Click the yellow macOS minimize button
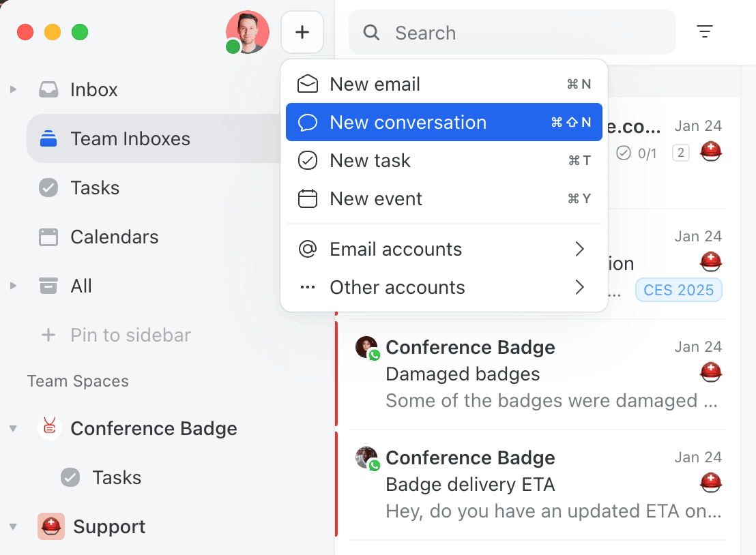 53,32
